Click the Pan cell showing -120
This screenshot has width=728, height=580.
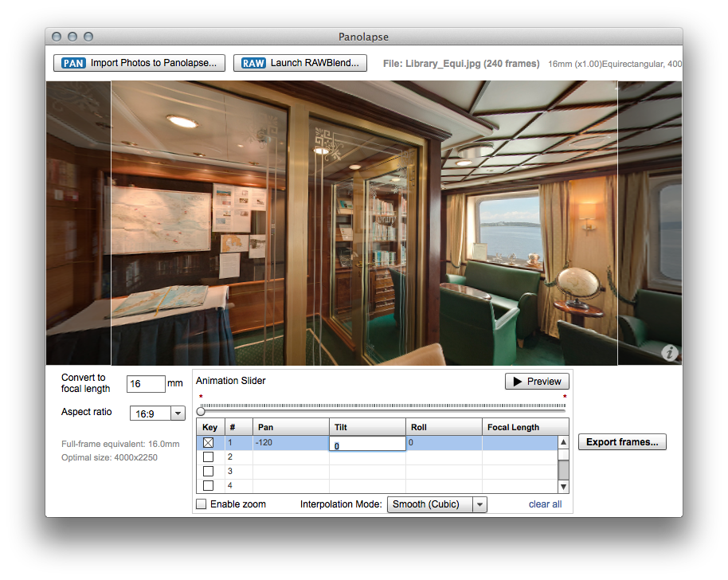point(291,443)
